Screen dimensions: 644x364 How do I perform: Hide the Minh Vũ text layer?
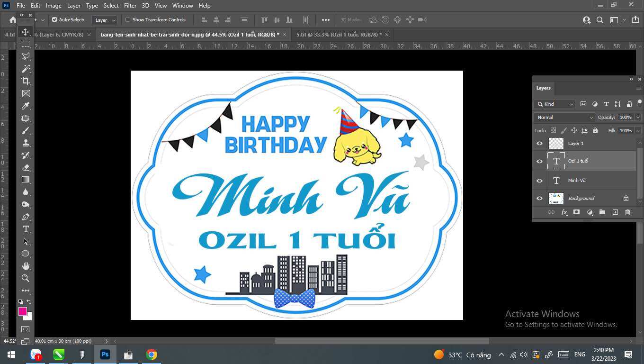click(x=539, y=181)
